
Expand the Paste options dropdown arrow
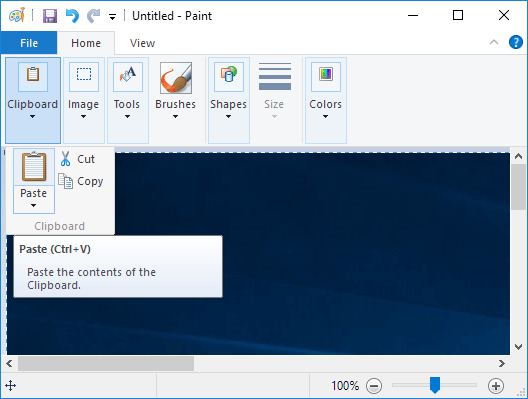(x=34, y=199)
